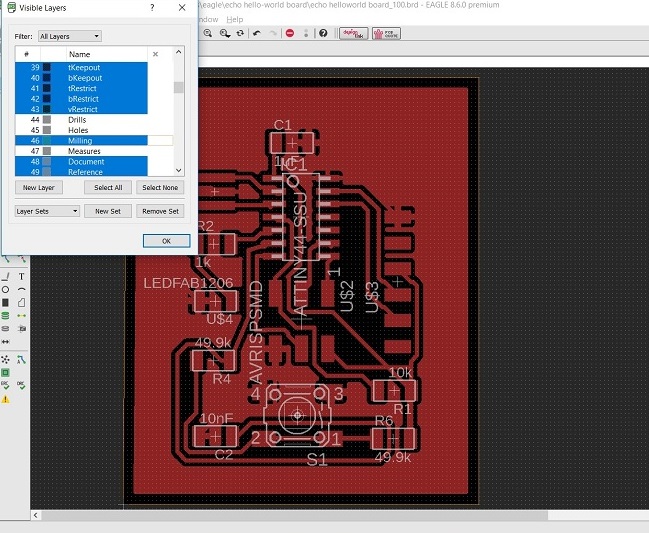Click layer list scroll-up arrow

click(178, 52)
